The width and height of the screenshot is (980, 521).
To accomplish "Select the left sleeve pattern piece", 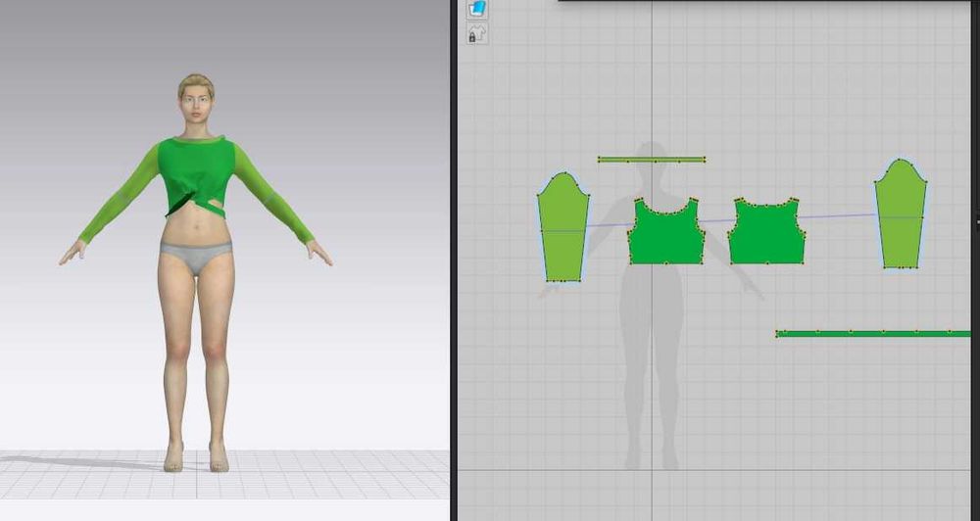I will (x=563, y=227).
